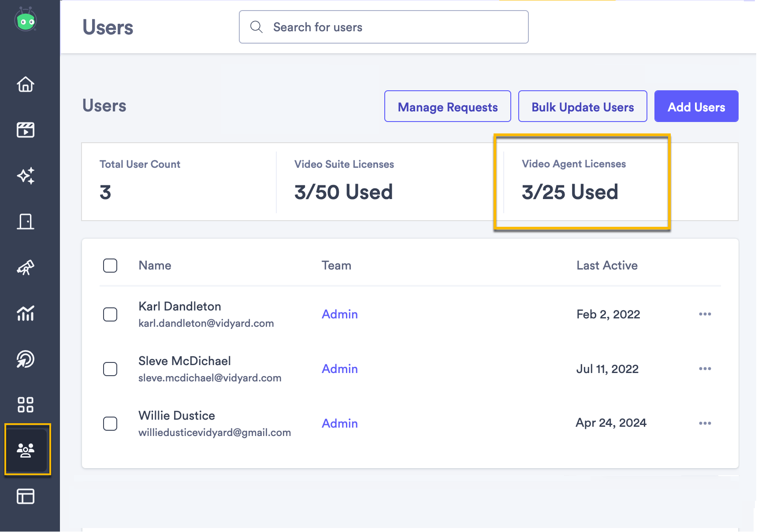Open templates via the layout icon
Screen dimensions: 758x532
(26, 497)
